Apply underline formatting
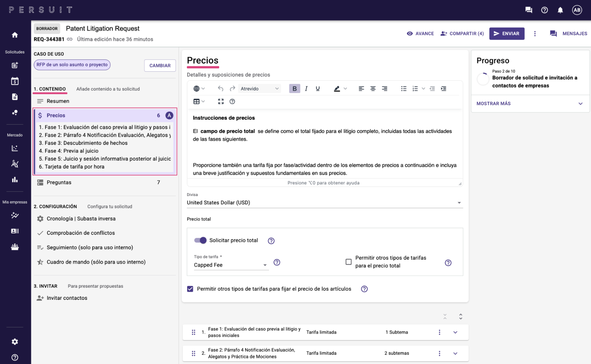Screen dimensions: 591x364 coord(318,89)
